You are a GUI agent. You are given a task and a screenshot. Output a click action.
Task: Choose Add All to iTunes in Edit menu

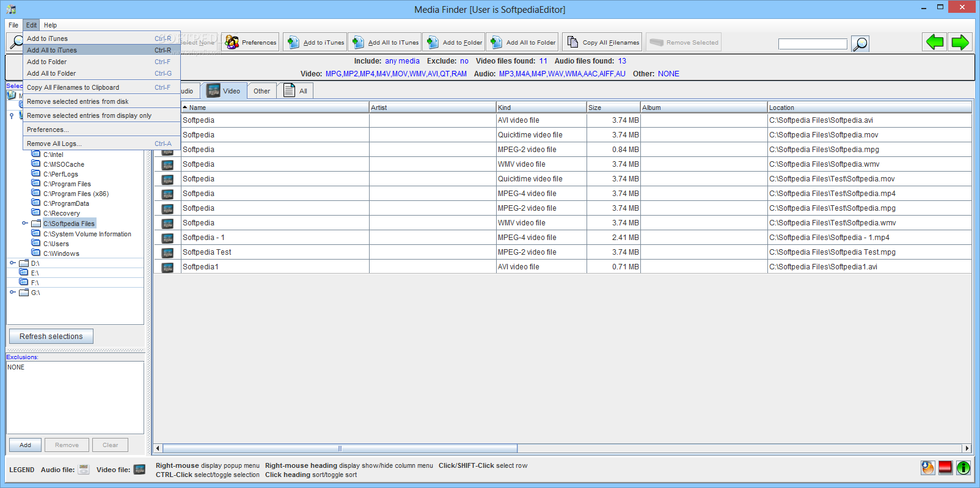(101, 50)
